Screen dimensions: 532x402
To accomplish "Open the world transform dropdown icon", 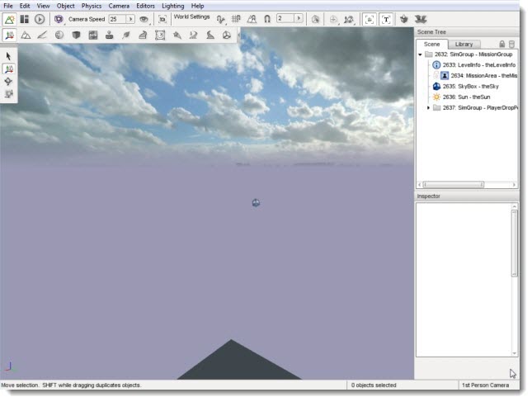I will point(349,19).
